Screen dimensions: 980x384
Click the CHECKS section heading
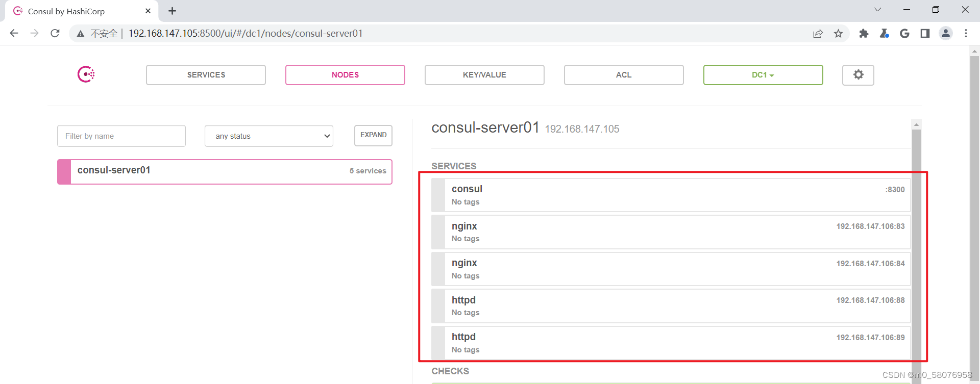click(x=450, y=371)
